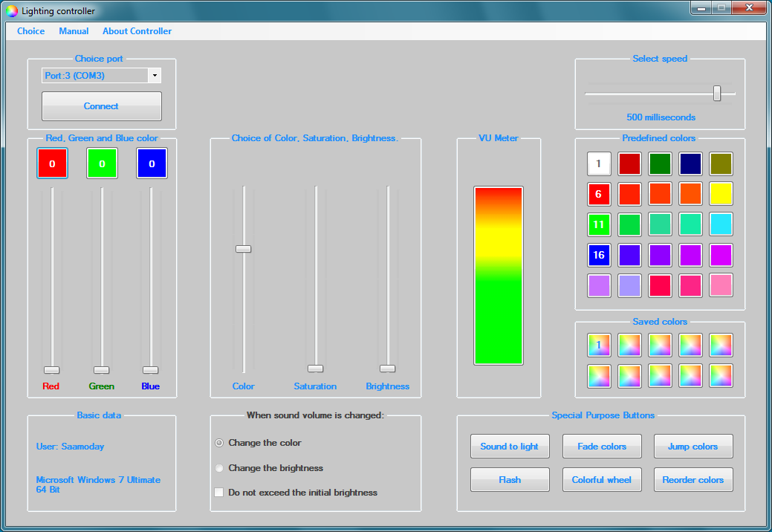Click the Connect button

click(102, 106)
